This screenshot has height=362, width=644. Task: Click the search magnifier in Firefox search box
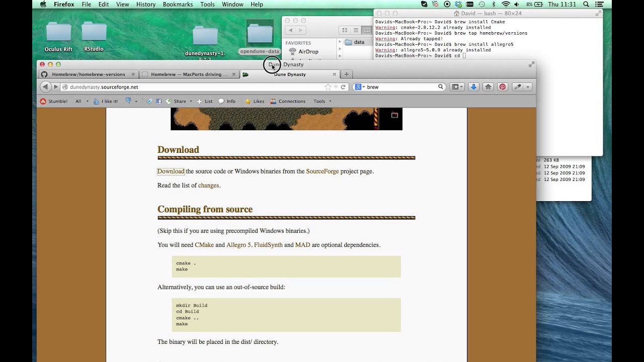(x=441, y=87)
